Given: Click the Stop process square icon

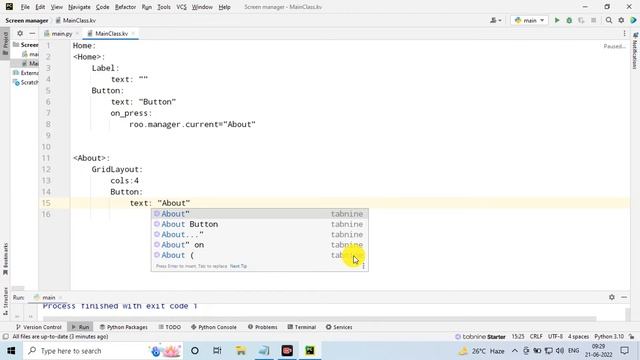Looking at the screenshot, I should [x=593, y=20].
